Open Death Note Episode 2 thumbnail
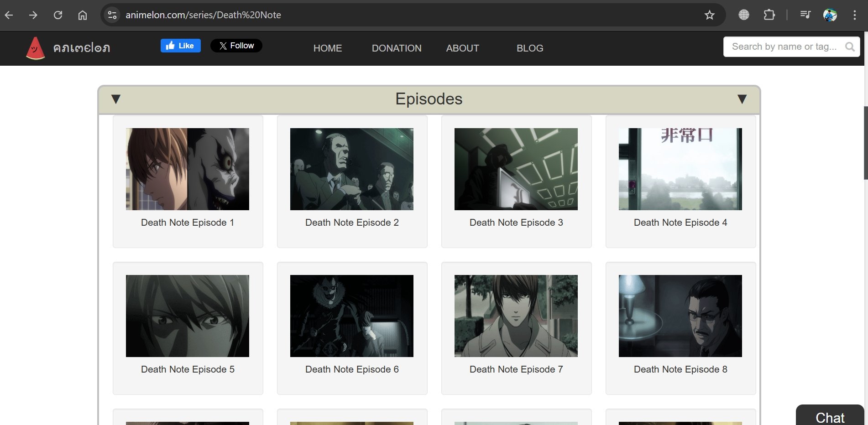The height and width of the screenshot is (425, 868). pyautogui.click(x=352, y=169)
